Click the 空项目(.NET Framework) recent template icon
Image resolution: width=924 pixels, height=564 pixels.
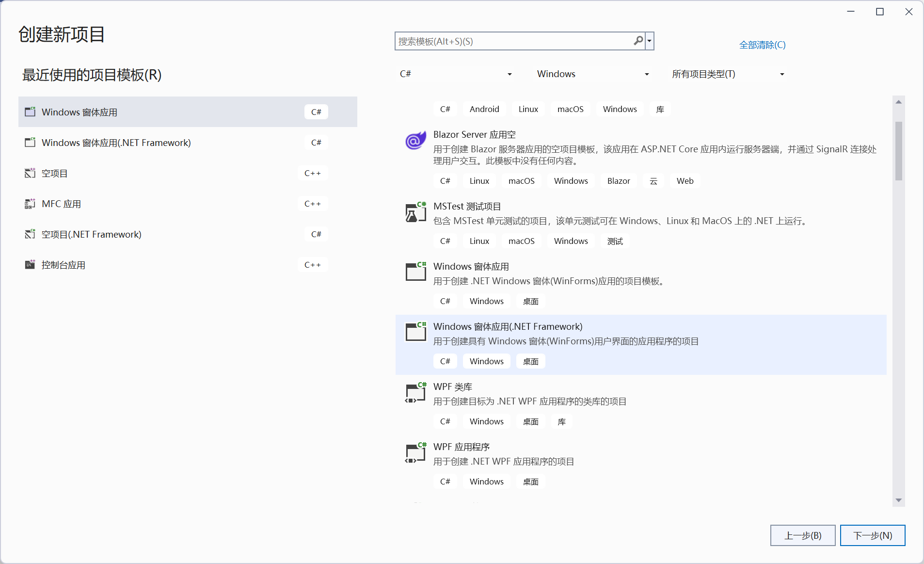coord(30,234)
